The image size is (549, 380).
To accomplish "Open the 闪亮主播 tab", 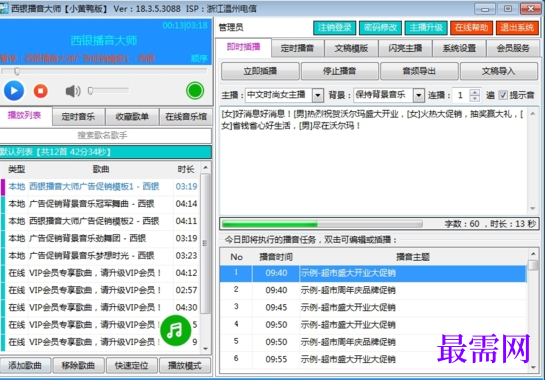I will [405, 48].
